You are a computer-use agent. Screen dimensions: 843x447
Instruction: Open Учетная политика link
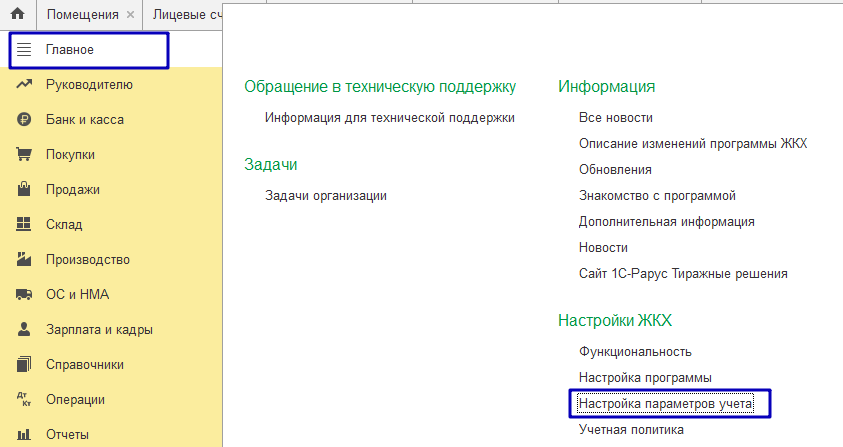[x=631, y=430]
